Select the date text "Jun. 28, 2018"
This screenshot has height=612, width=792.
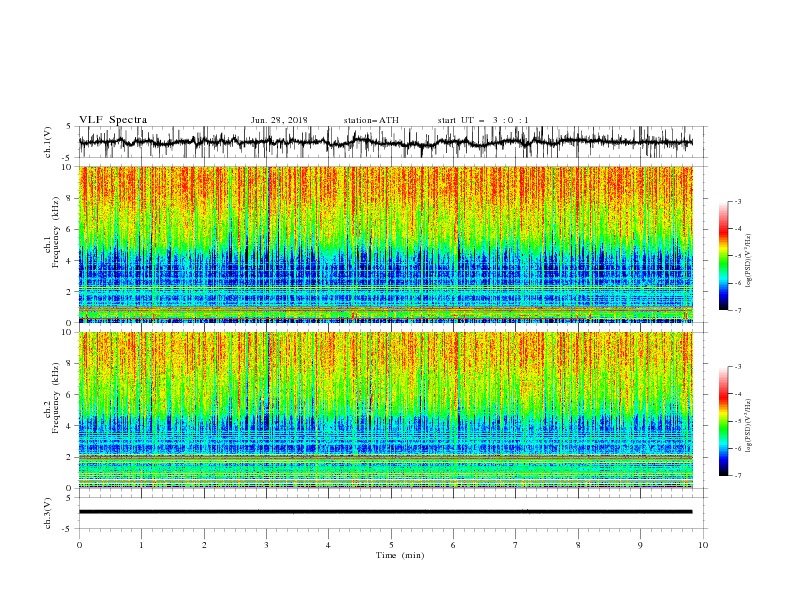pyautogui.click(x=279, y=120)
